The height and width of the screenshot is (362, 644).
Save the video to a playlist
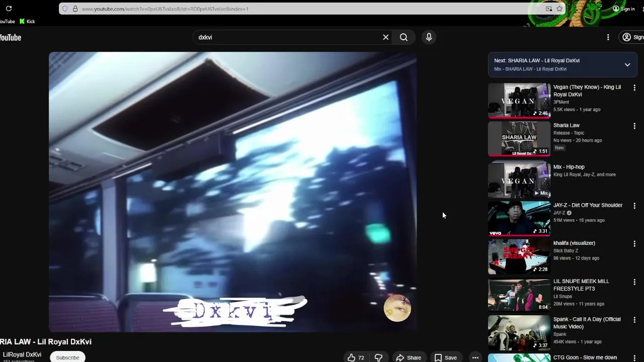446,357
